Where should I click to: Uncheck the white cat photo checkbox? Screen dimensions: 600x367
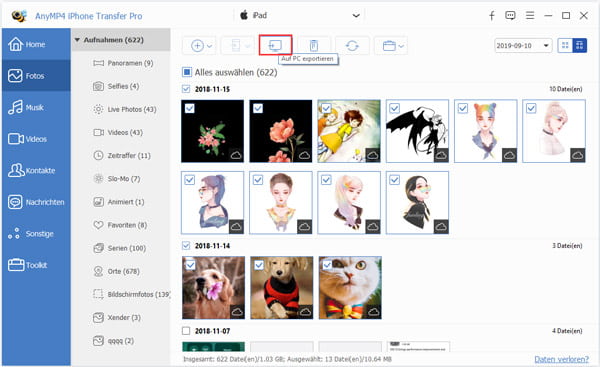327,265
